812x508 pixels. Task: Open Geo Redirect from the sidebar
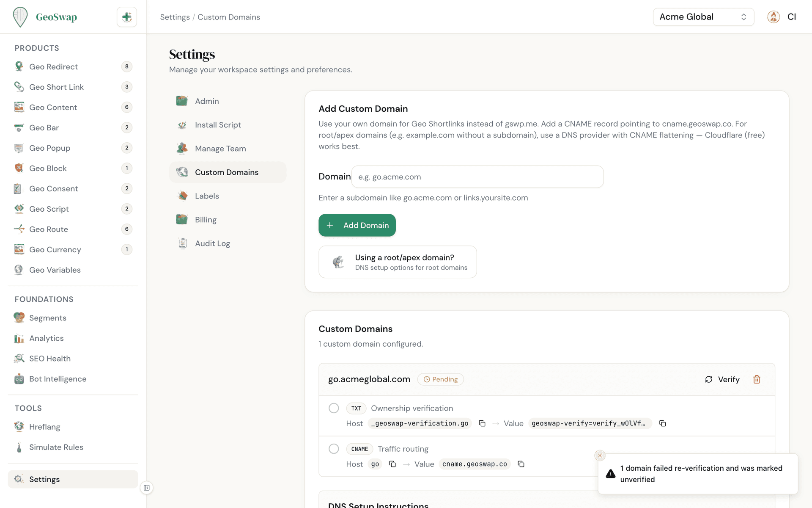(54, 66)
